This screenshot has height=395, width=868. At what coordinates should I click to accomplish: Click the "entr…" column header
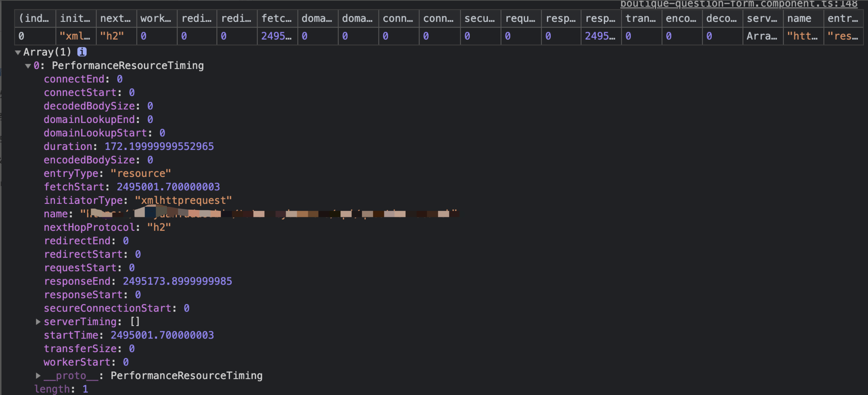(x=844, y=18)
